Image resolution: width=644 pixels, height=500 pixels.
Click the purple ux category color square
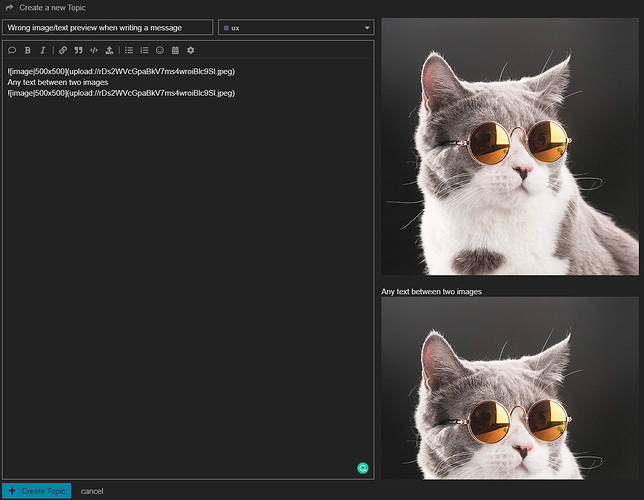click(226, 28)
